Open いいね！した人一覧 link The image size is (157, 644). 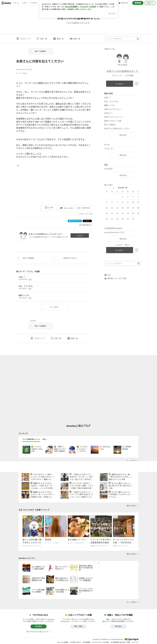click(85, 214)
